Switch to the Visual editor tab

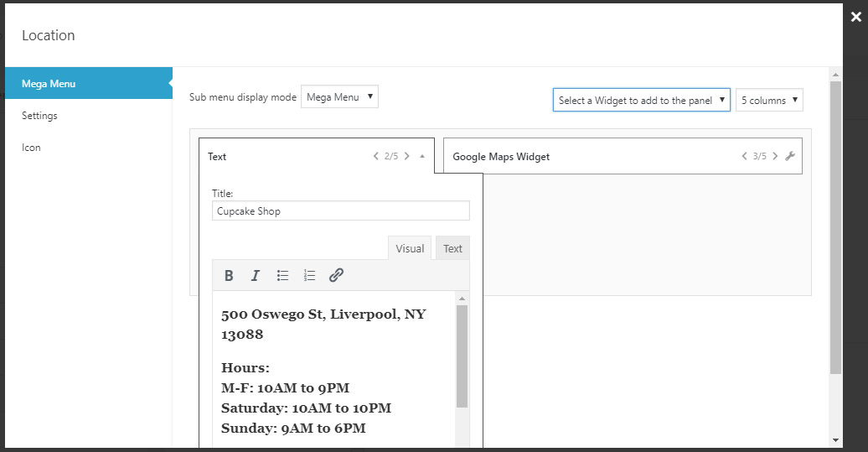tap(410, 248)
